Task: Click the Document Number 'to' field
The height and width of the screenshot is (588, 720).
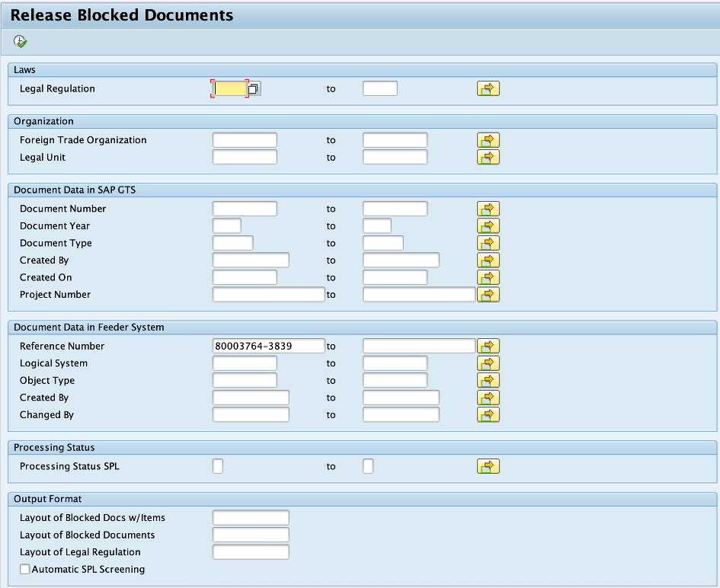Action: 395,209
